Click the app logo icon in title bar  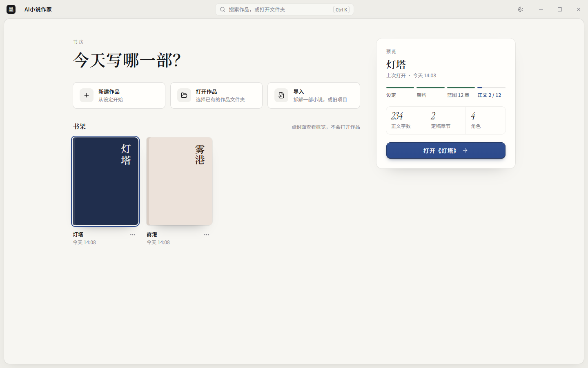11,9
